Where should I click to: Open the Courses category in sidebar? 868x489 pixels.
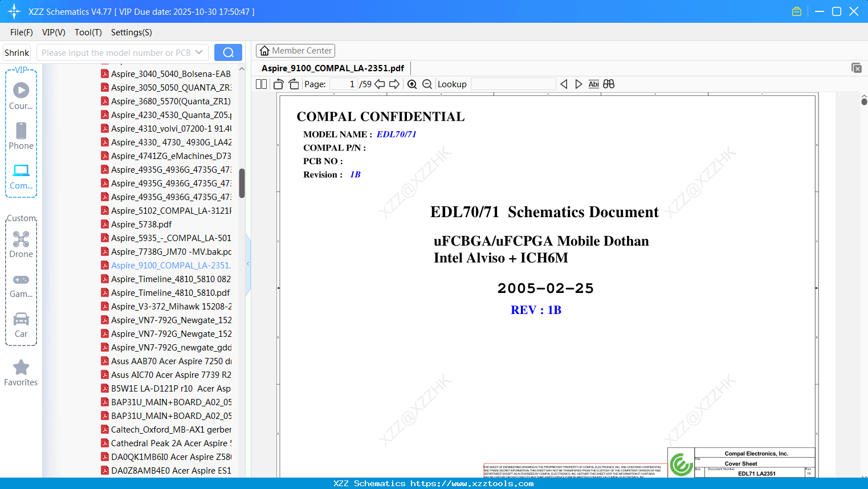[21, 96]
